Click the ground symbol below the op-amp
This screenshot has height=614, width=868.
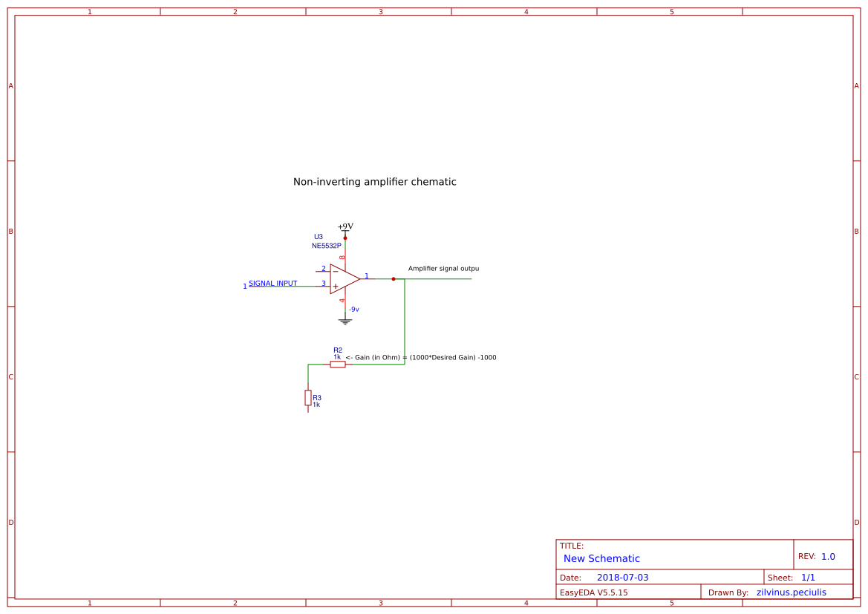tap(345, 320)
